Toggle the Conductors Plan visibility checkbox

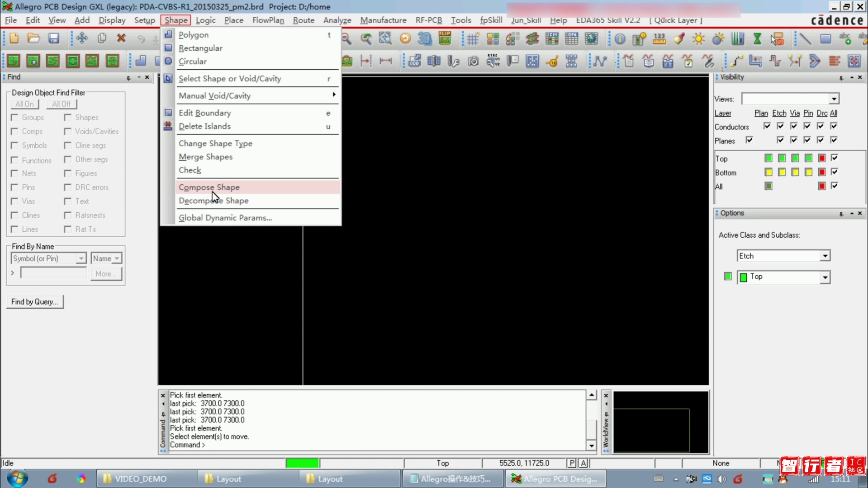[767, 126]
